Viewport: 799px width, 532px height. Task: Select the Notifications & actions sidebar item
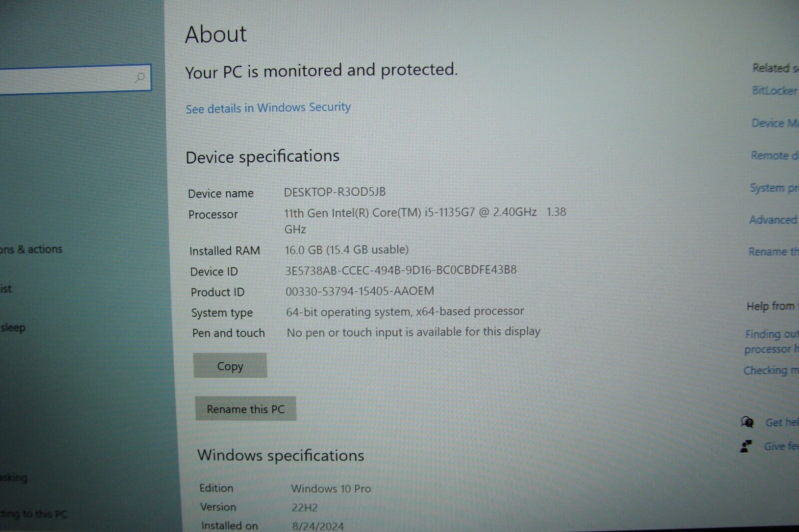[31, 249]
